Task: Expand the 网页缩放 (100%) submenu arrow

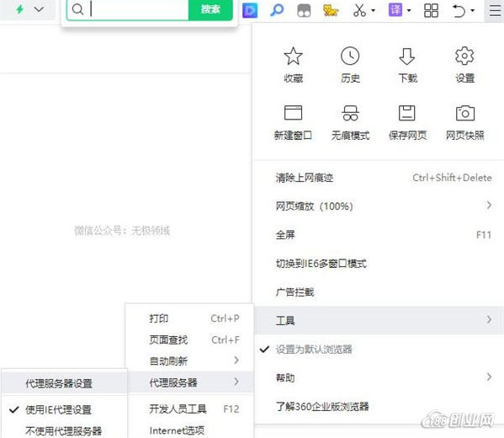Action: (489, 205)
